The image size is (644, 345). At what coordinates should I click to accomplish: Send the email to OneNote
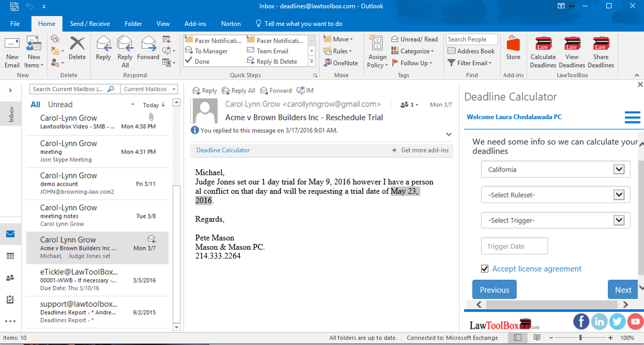341,63
